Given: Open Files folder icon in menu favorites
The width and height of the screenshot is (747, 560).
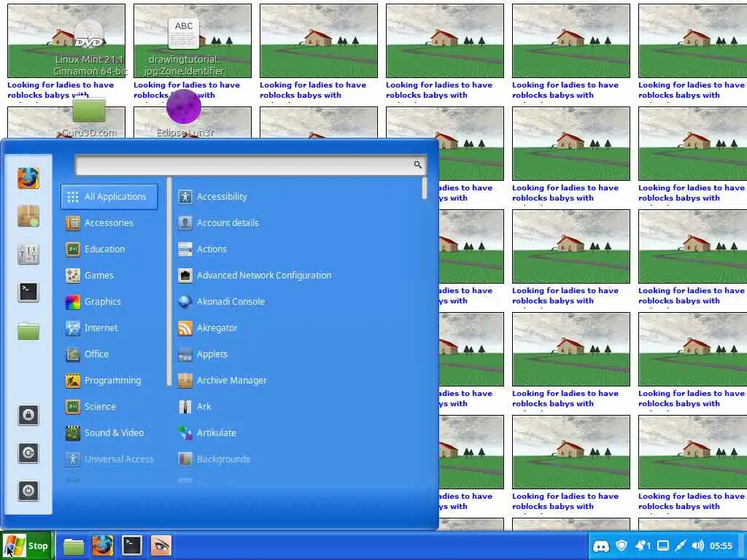Looking at the screenshot, I should [28, 331].
